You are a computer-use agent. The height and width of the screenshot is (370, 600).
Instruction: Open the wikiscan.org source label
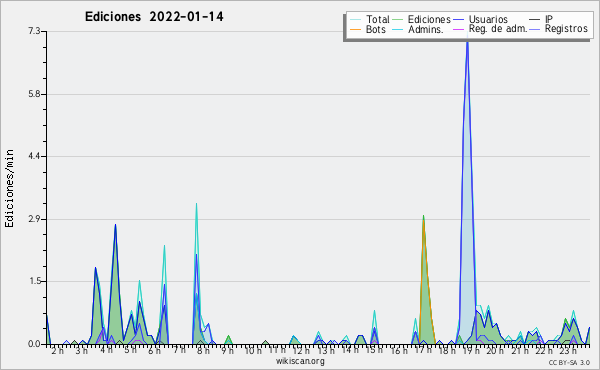(300, 361)
